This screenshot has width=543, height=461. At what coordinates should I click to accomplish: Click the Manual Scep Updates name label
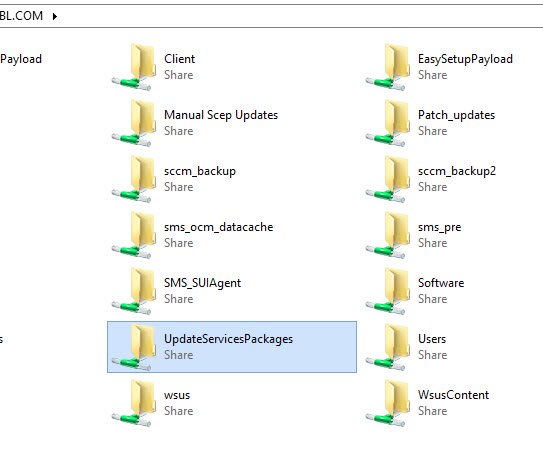point(221,115)
